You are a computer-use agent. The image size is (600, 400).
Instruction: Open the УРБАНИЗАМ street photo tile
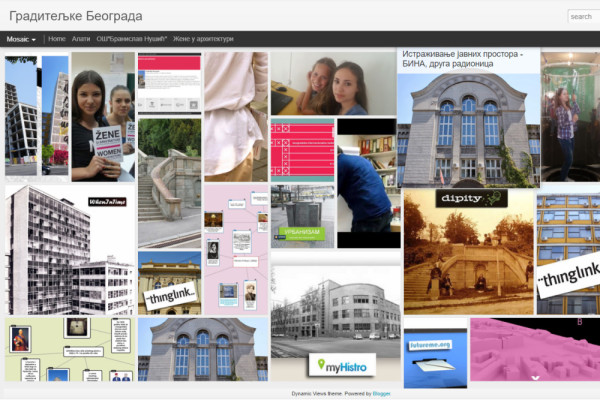(x=303, y=217)
